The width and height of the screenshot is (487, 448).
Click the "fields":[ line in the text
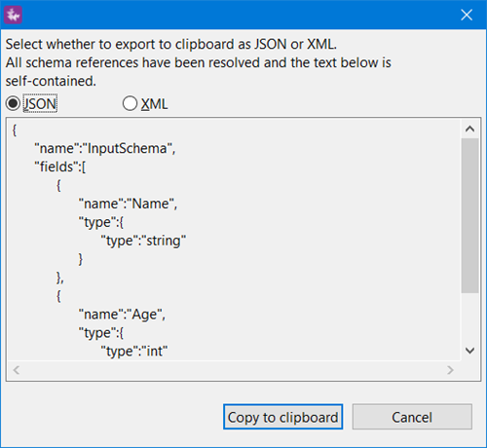[60, 167]
